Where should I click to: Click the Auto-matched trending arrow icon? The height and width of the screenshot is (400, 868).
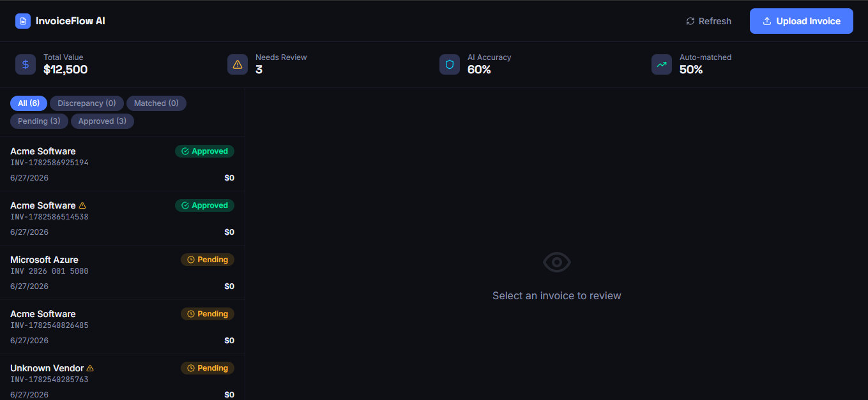coord(662,64)
